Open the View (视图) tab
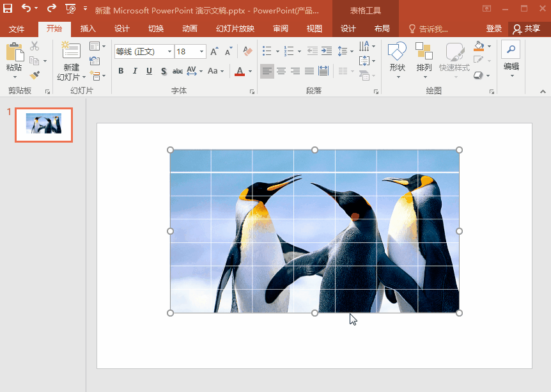The height and width of the screenshot is (392, 551). click(x=314, y=29)
